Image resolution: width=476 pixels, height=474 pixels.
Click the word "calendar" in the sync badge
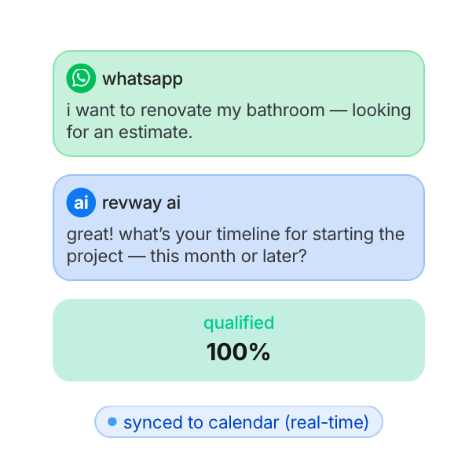point(243,422)
